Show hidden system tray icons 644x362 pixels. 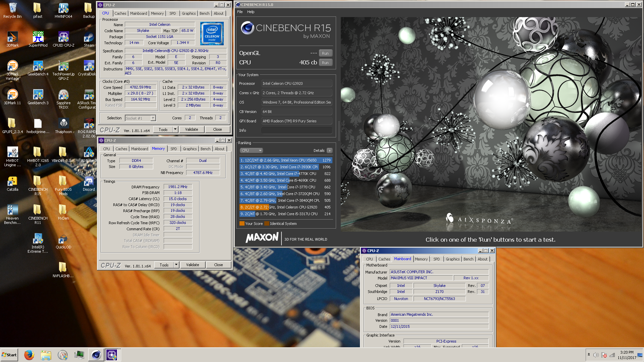[x=589, y=355]
